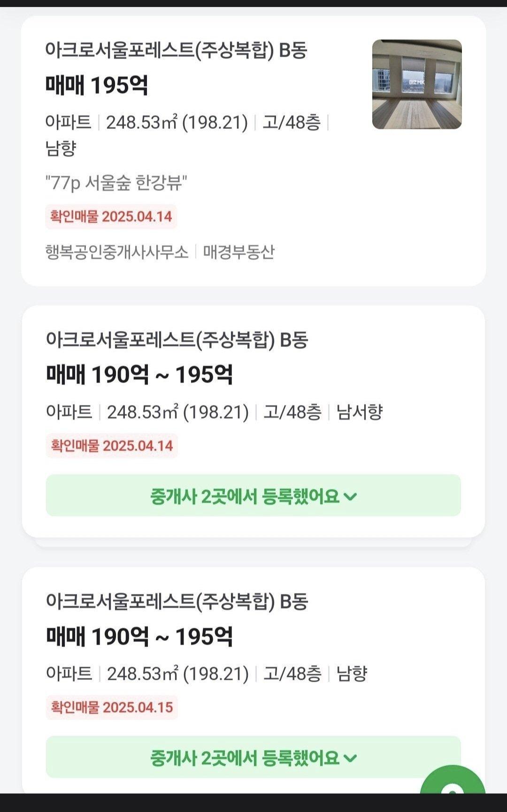This screenshot has height=812, width=507.
Task: Open the listing photo thumbnail
Action: tap(417, 84)
